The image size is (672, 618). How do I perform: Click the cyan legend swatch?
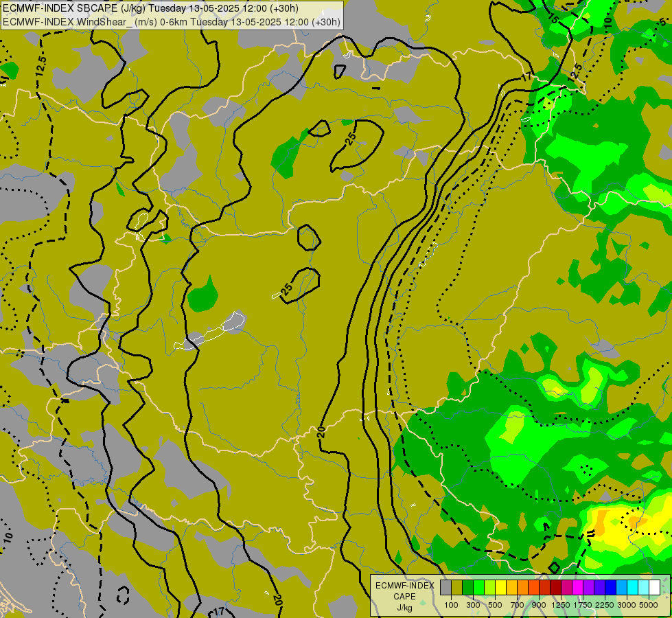tap(633, 588)
